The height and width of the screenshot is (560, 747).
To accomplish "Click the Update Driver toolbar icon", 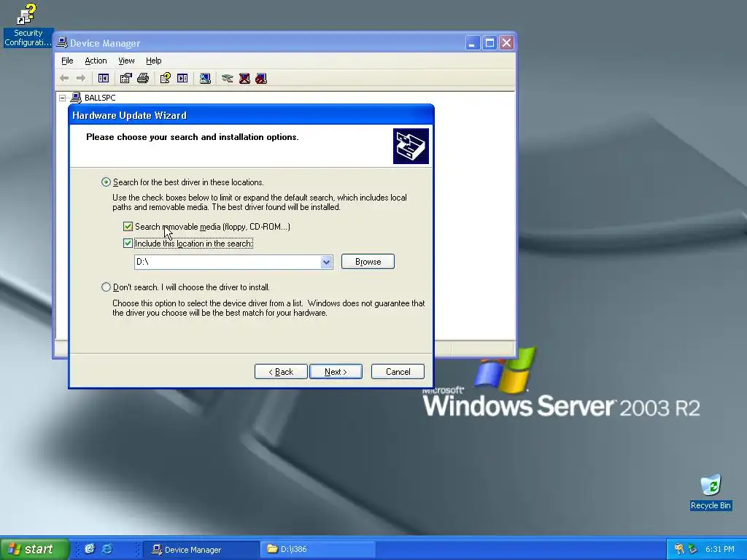I will (228, 78).
